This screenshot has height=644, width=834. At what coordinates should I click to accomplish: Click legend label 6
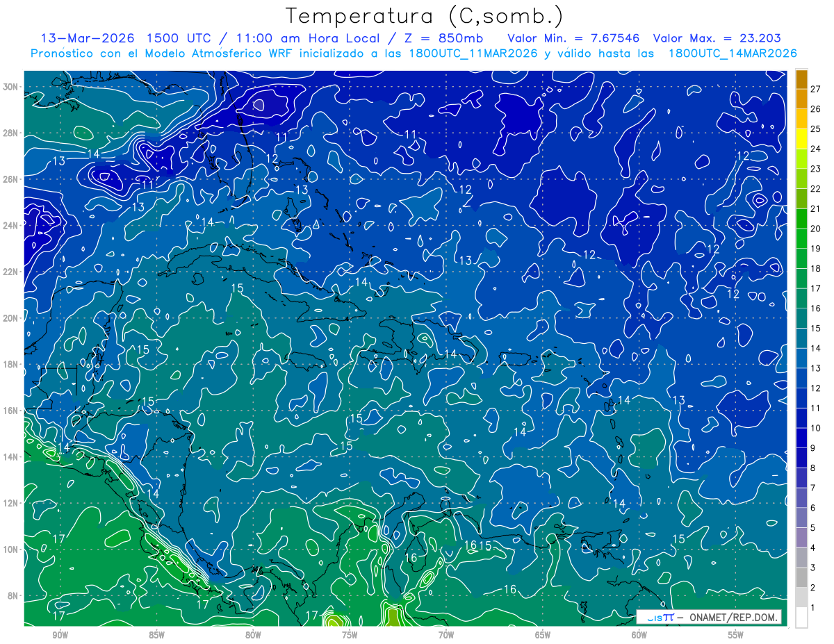[x=813, y=508]
